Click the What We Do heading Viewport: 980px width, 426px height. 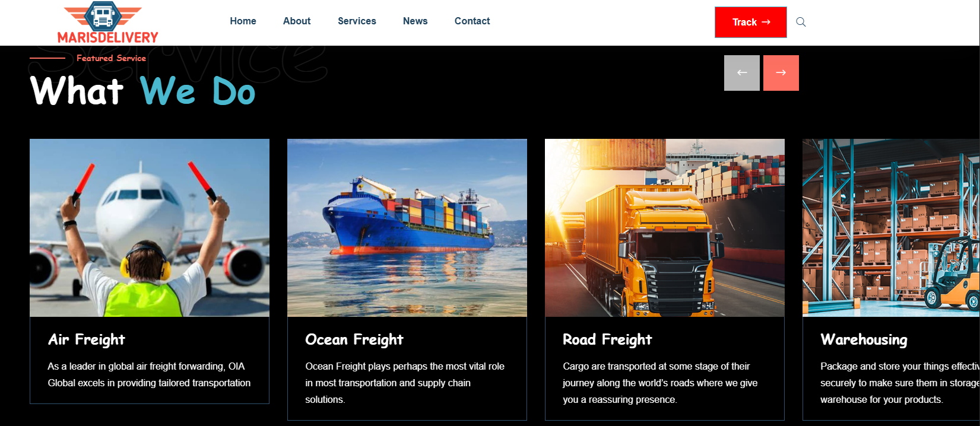tap(142, 91)
